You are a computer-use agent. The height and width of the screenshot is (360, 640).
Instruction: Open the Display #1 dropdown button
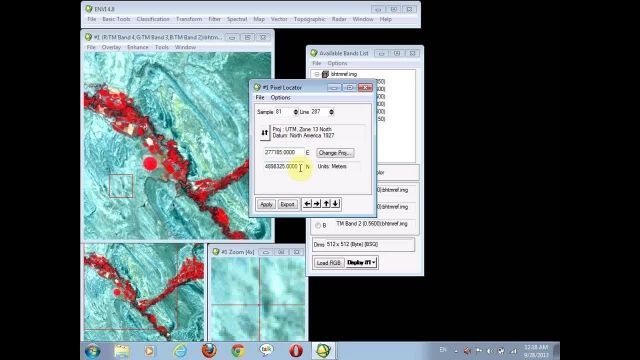(x=361, y=262)
